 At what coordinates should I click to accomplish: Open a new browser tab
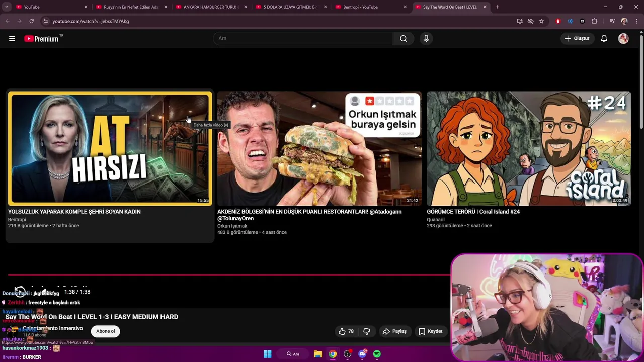(x=497, y=7)
